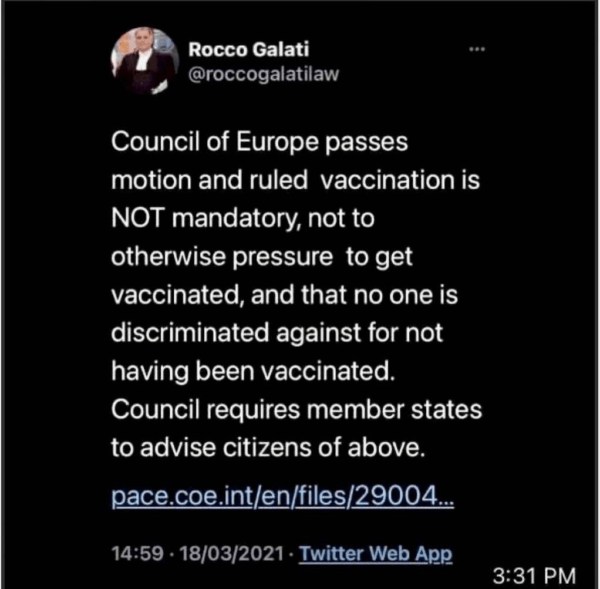Click the line "to advise citizens of above."
The image size is (600, 589).
click(268, 448)
